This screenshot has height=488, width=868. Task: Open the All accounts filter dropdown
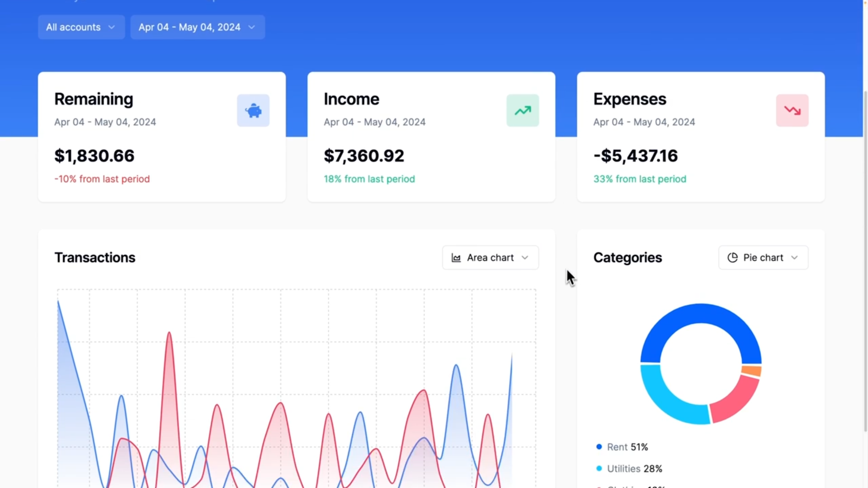(x=81, y=27)
